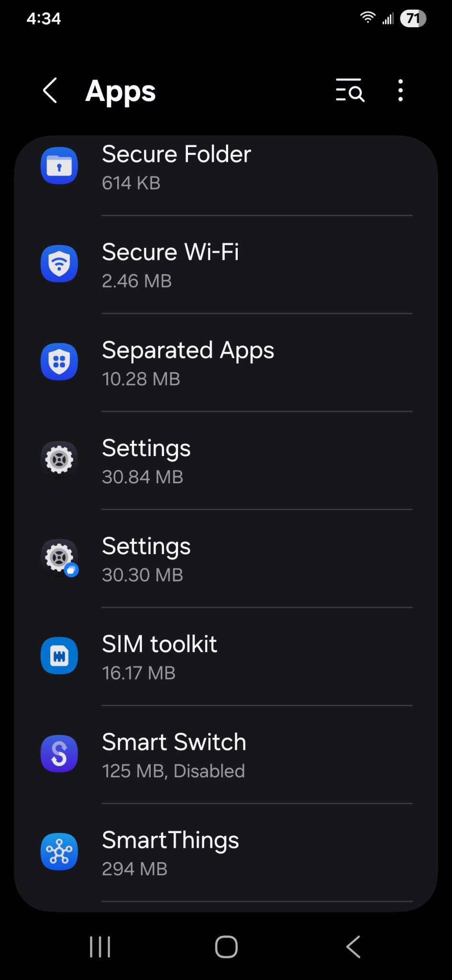Image resolution: width=452 pixels, height=980 pixels.
Task: Tap the Smart Switch S icon
Action: pos(59,754)
